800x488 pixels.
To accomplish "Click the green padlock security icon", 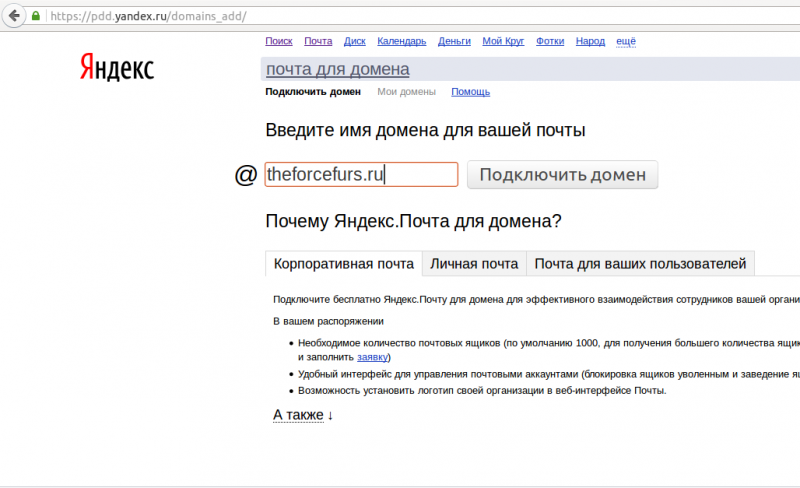I will 36,16.
